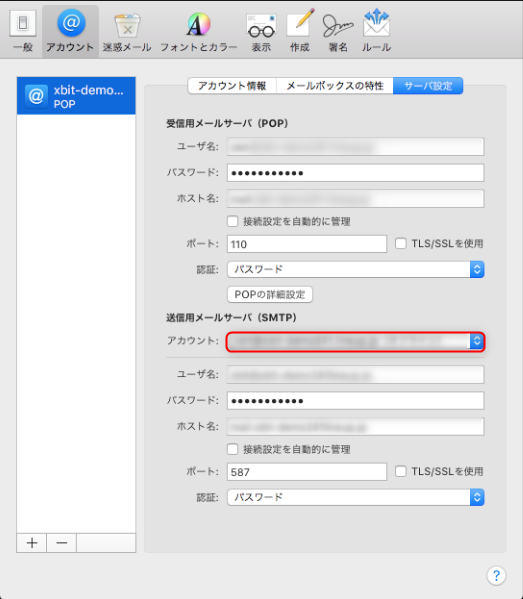Toggle POP 接続設定を自動的に管理 checkbox
Viewport: 523px width, 599px height.
click(233, 221)
